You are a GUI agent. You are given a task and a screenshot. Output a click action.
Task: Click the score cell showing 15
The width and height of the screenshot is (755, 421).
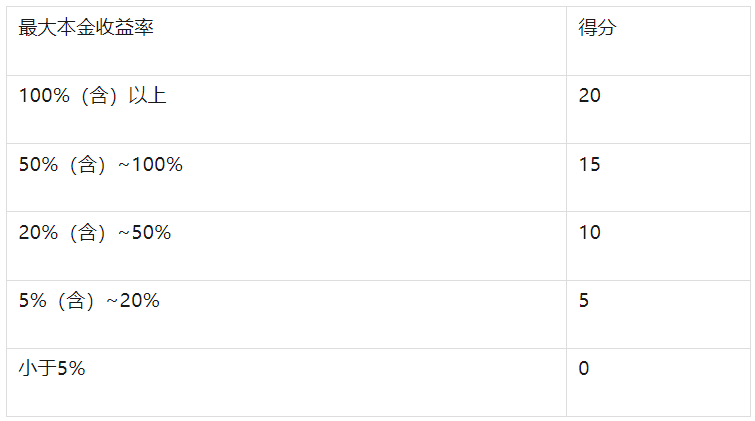[589, 164]
